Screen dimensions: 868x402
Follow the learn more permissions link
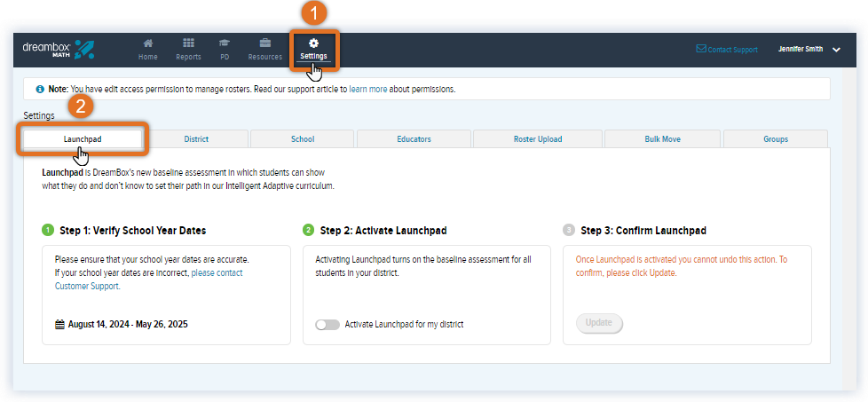click(x=368, y=89)
